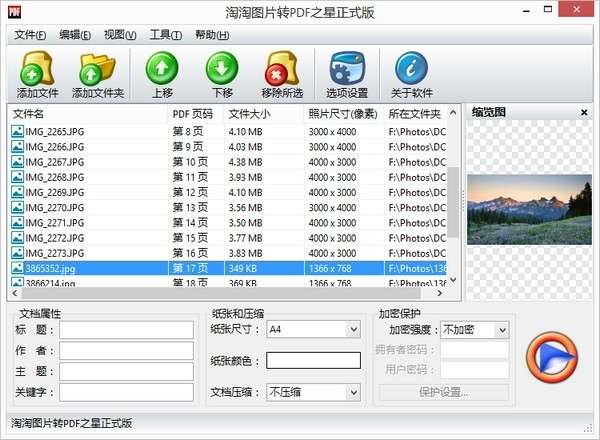The width and height of the screenshot is (600, 440).
Task: Open the 文件(F) menu
Action: pyautogui.click(x=30, y=35)
